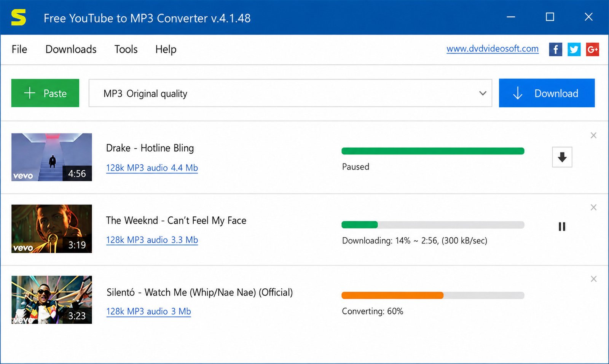Click the yellow S application logo

pyautogui.click(x=18, y=17)
